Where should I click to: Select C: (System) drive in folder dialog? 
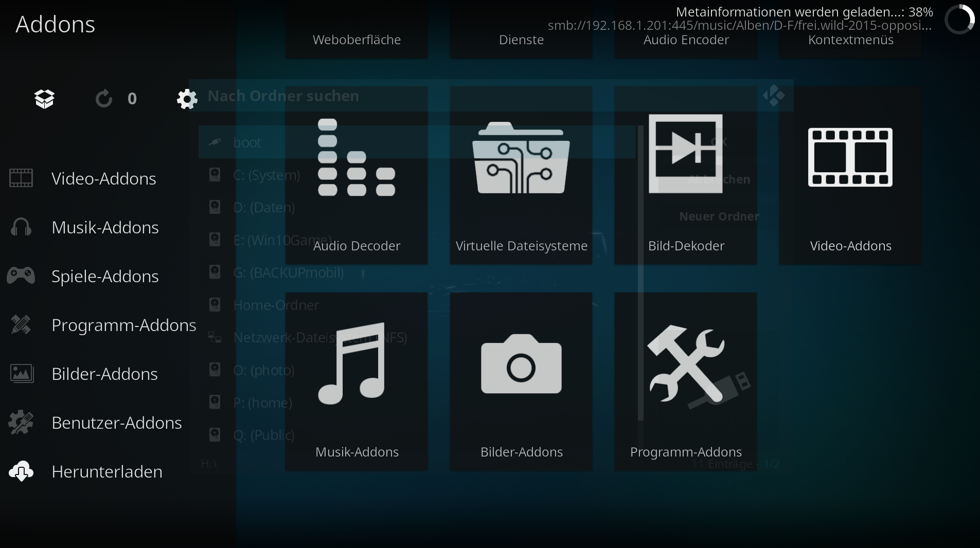click(x=417, y=175)
